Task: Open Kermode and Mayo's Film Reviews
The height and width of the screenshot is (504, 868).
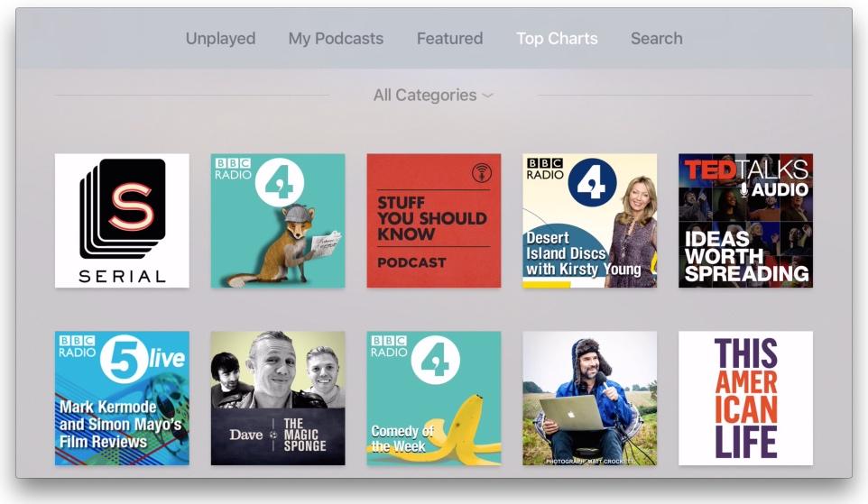Action: point(122,399)
